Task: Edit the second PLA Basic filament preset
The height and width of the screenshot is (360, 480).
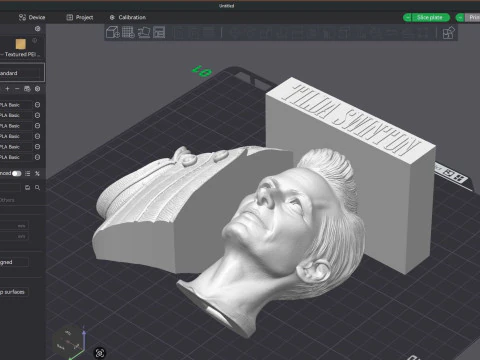Action: (x=37, y=115)
